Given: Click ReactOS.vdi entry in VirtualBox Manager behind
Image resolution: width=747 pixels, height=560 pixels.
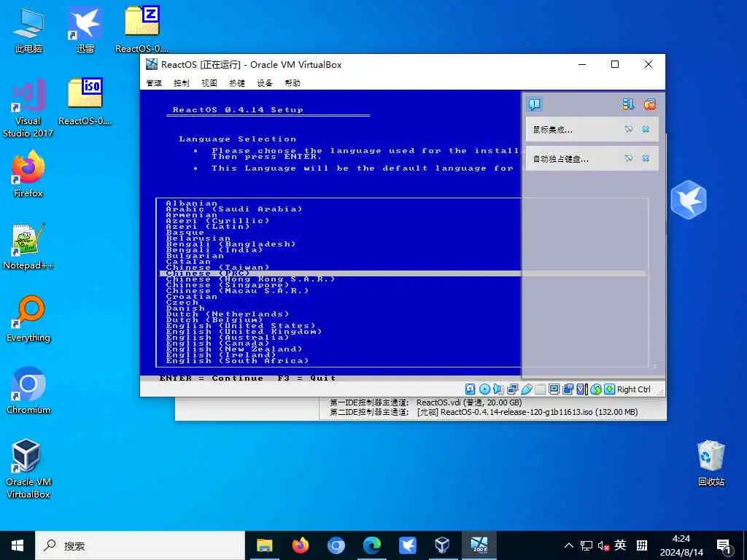Looking at the screenshot, I should click(469, 402).
